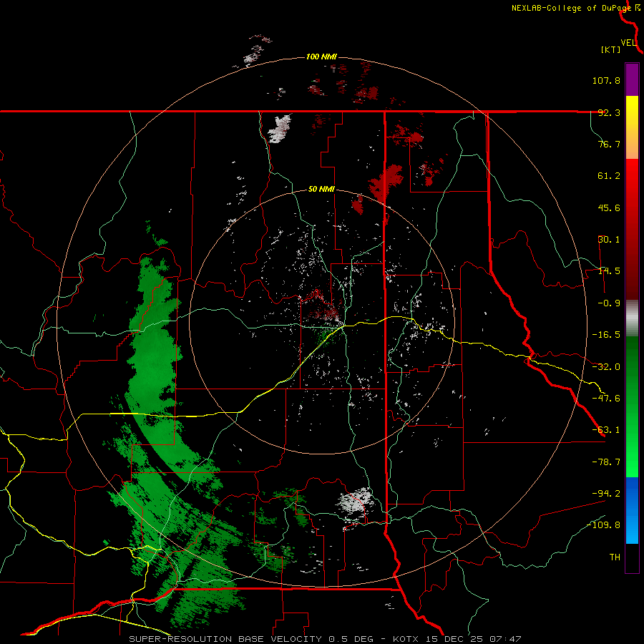Viewport: 644px width, 644px height.
Task: Click the 50 NMI range ring label
Action: pyautogui.click(x=321, y=190)
